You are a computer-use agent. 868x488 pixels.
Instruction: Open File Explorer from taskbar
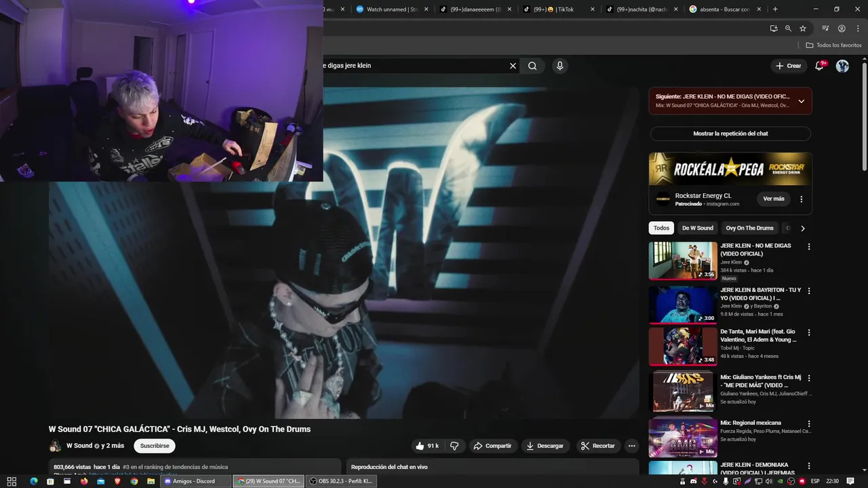click(151, 481)
